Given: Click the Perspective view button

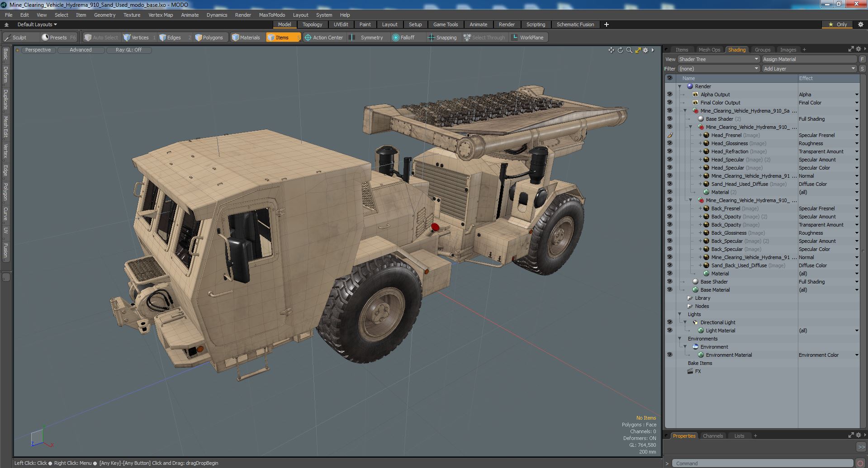Looking at the screenshot, I should [38, 50].
